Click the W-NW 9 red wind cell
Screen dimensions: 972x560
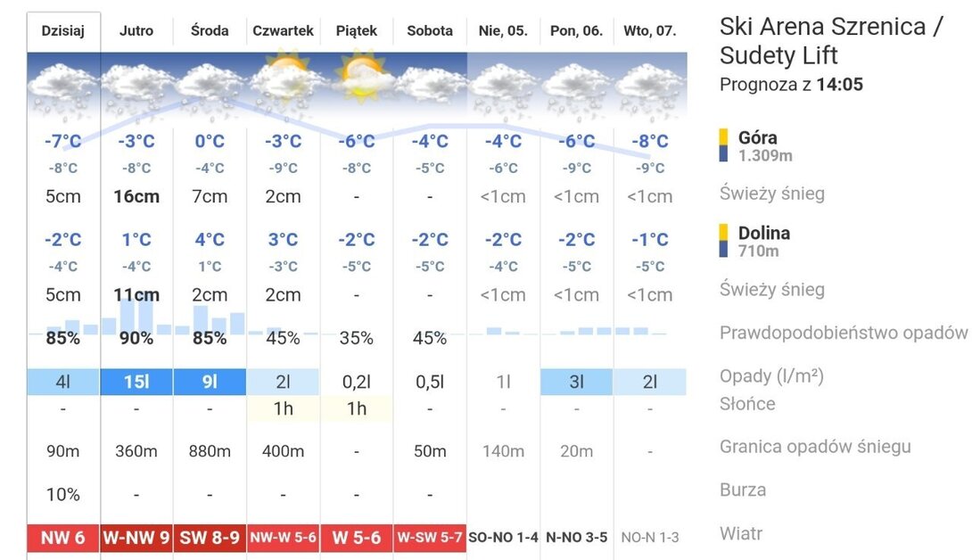click(136, 538)
